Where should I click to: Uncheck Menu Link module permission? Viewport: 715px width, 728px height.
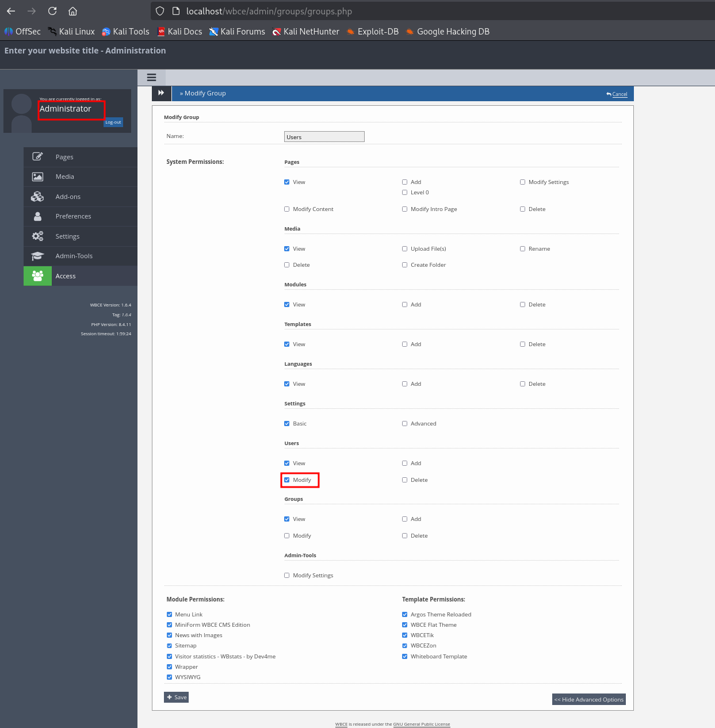tap(170, 614)
